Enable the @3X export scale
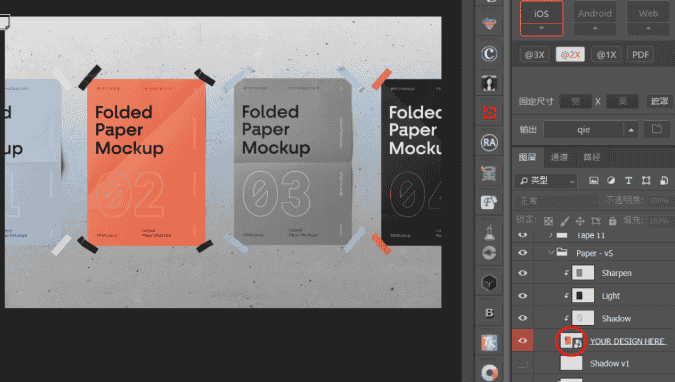Screen dimensions: 675x382 (534, 55)
